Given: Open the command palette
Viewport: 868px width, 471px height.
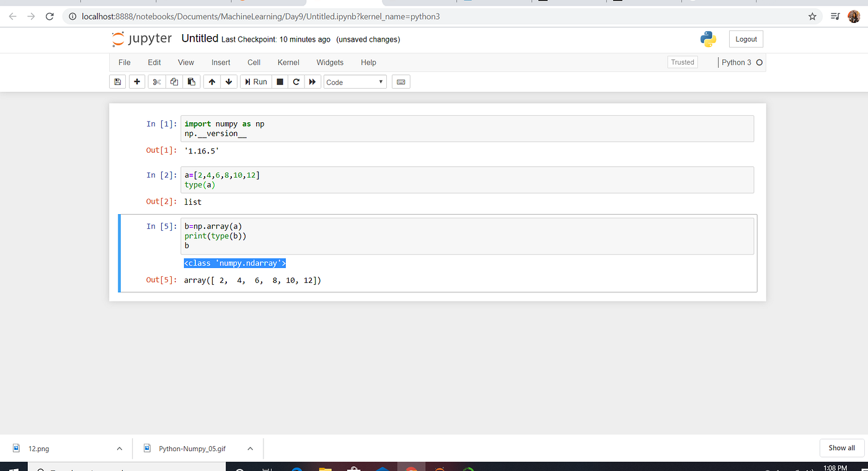Looking at the screenshot, I should click(401, 81).
